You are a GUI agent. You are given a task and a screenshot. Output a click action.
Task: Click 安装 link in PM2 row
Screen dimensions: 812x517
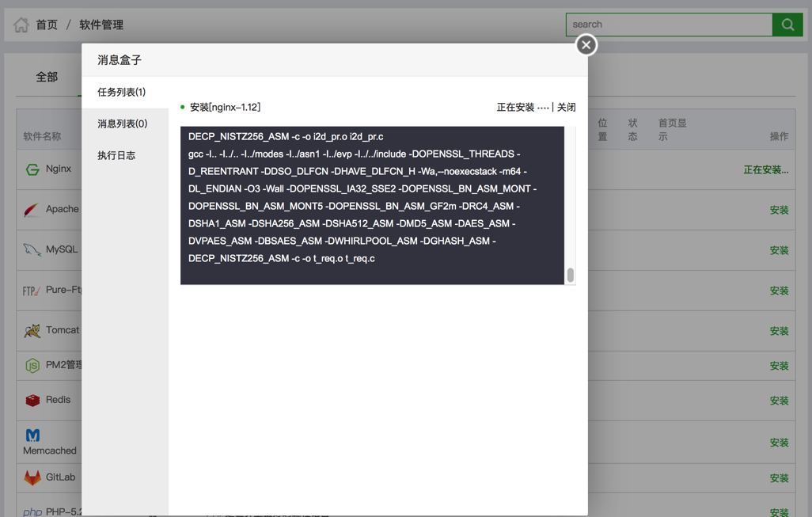[779, 366]
